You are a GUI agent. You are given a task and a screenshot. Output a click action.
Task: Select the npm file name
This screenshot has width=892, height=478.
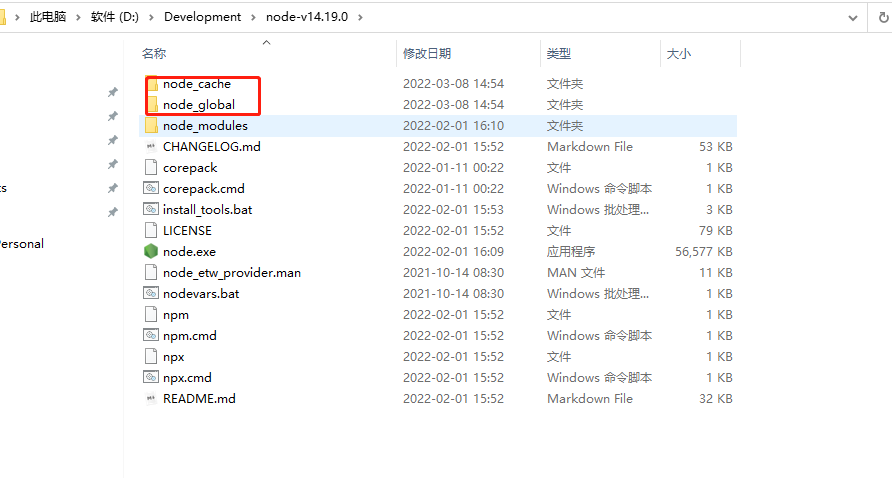[176, 315]
